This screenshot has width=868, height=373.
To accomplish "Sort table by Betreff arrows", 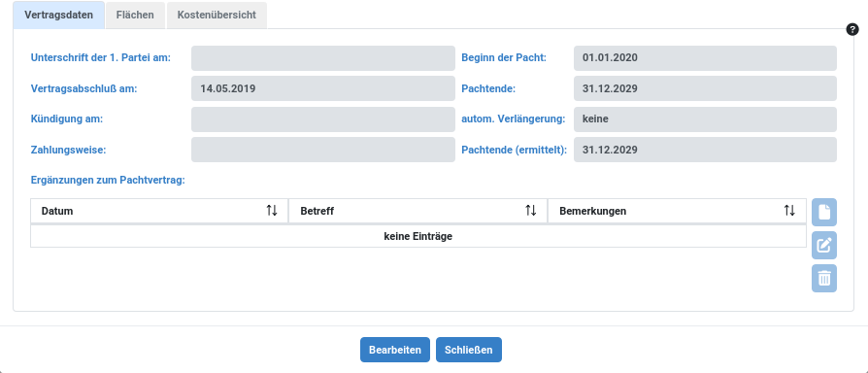I will pos(530,210).
